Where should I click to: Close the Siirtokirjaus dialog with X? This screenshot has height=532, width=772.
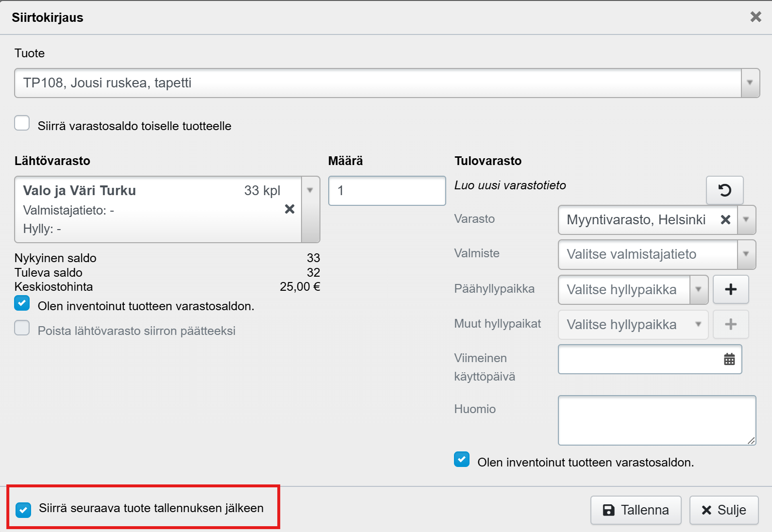pos(755,17)
